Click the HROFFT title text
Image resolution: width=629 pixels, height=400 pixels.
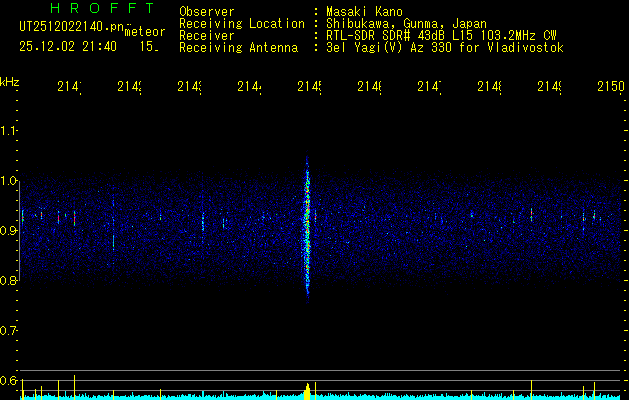(x=103, y=8)
